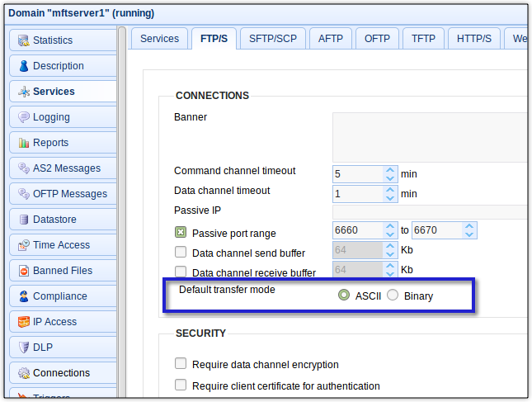Switch to the SFTP/SCP tab
532x402 pixels.
[x=272, y=39]
